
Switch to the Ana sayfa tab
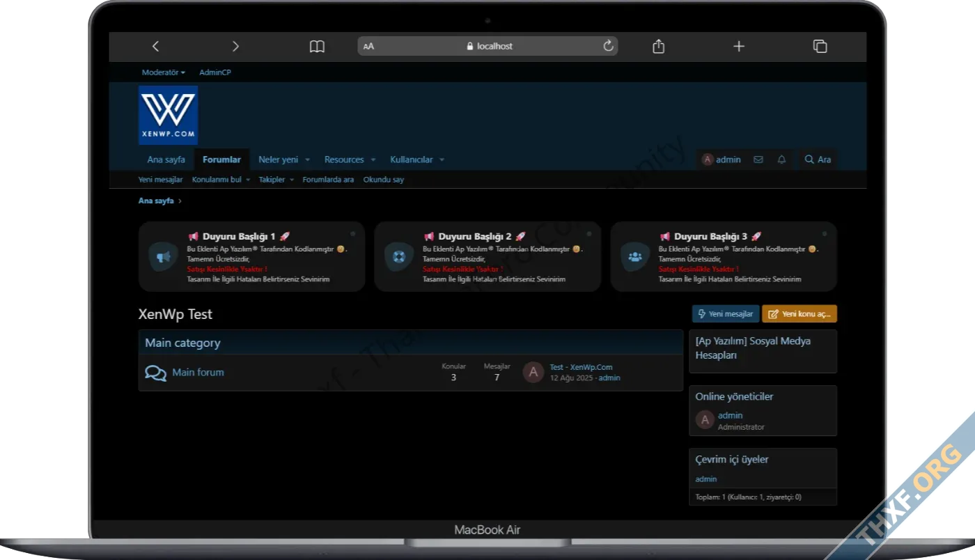[x=166, y=160]
